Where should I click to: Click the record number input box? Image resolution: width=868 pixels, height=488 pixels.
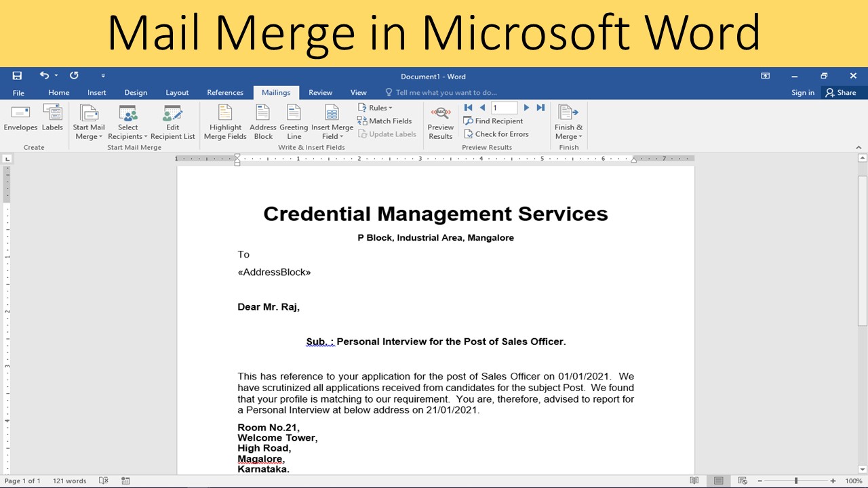(x=504, y=107)
